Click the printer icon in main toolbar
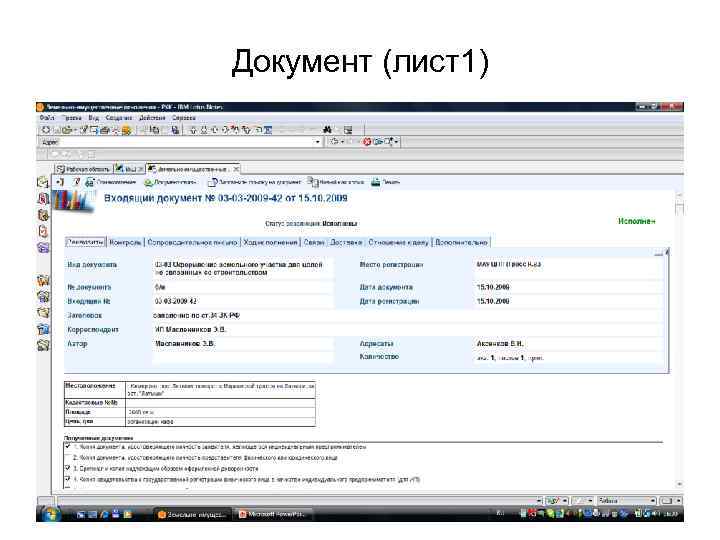This screenshot has width=720, height=540. (x=105, y=130)
